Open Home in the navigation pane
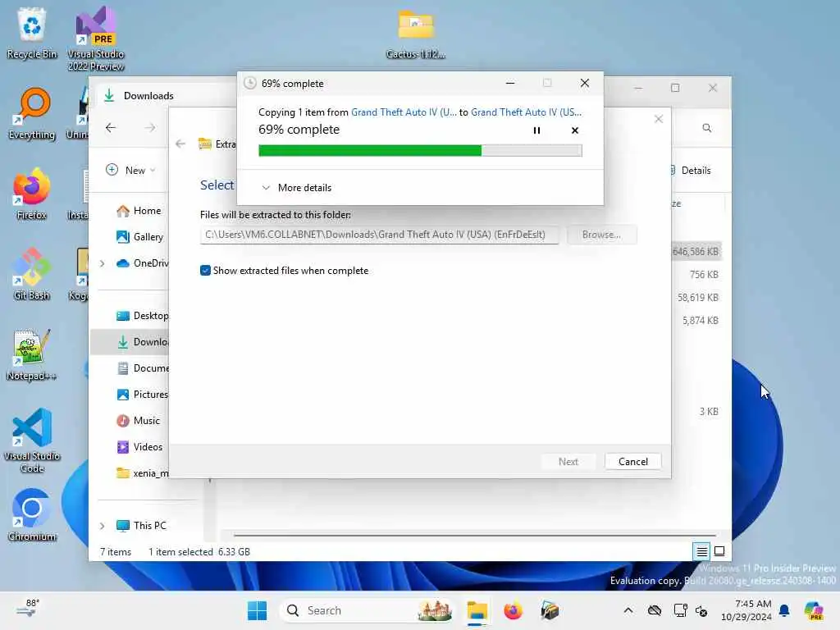The height and width of the screenshot is (630, 840). (x=139, y=211)
